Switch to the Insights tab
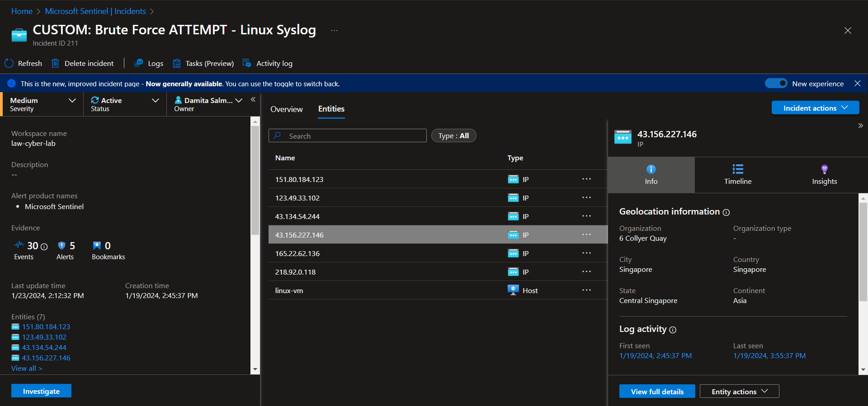This screenshot has width=868, height=406. (x=824, y=175)
